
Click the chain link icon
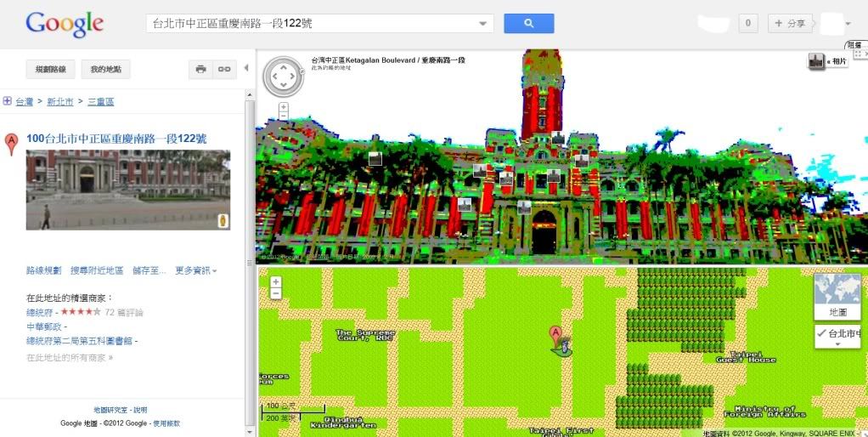tap(224, 69)
